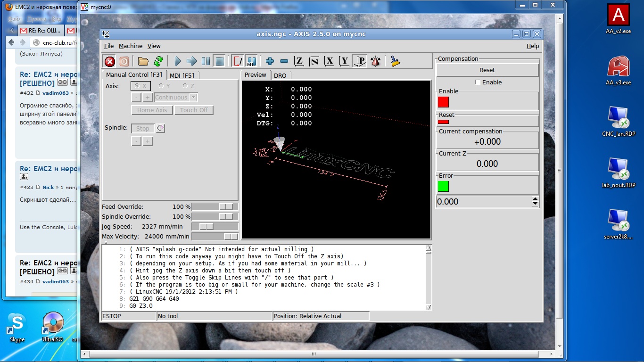
Task: Adjust the Feed Override slider
Action: pyautogui.click(x=215, y=207)
